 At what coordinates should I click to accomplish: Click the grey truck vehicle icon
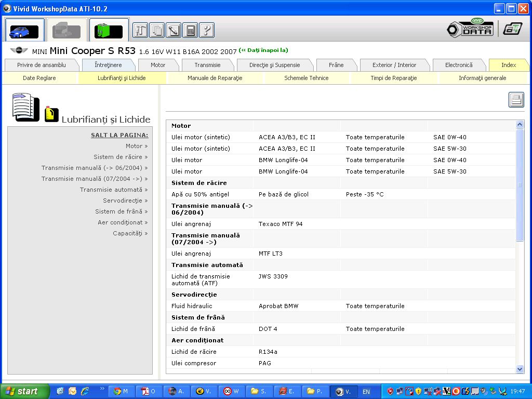[x=66, y=30]
